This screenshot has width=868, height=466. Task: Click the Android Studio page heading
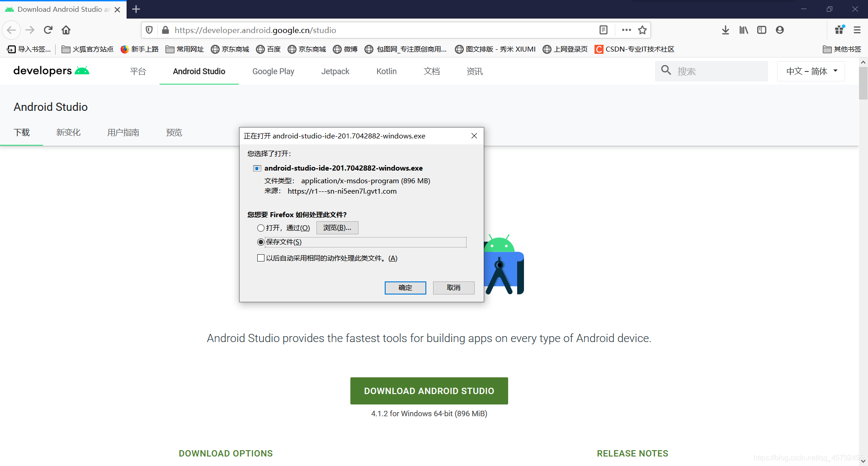(51, 107)
